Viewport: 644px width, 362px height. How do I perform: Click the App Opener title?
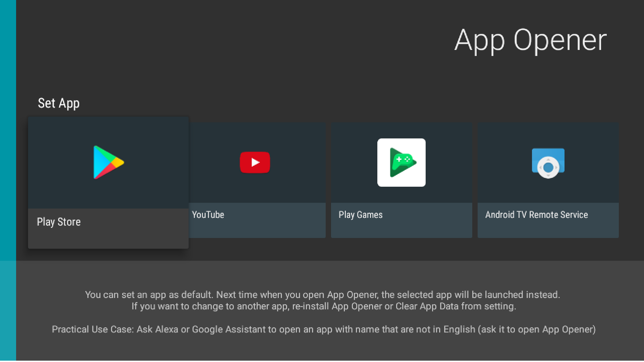click(530, 40)
